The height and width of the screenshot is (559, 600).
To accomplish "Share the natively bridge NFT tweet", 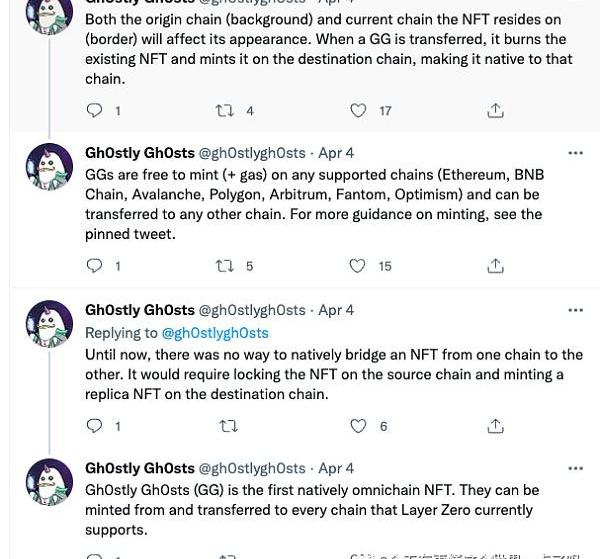I will 495,426.
